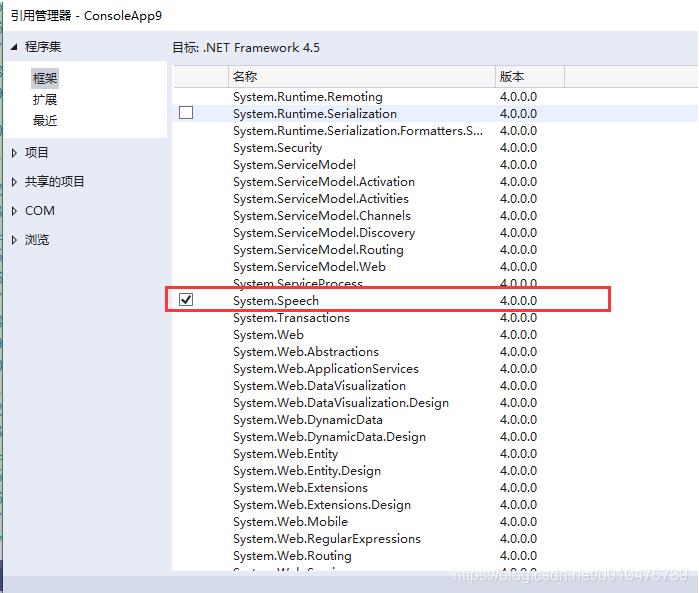Open the 最近 assemblies category

45,120
